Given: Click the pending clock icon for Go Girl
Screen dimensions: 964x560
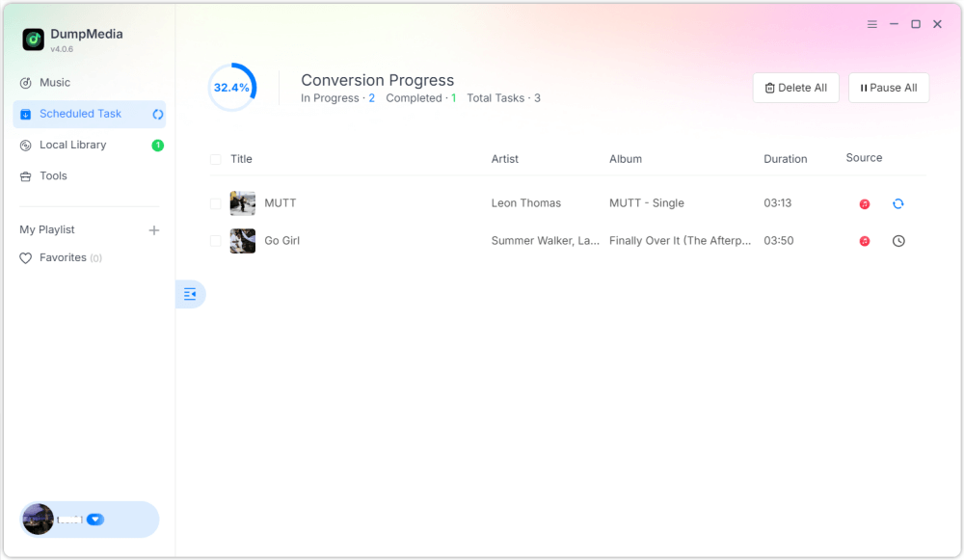Looking at the screenshot, I should click(898, 241).
